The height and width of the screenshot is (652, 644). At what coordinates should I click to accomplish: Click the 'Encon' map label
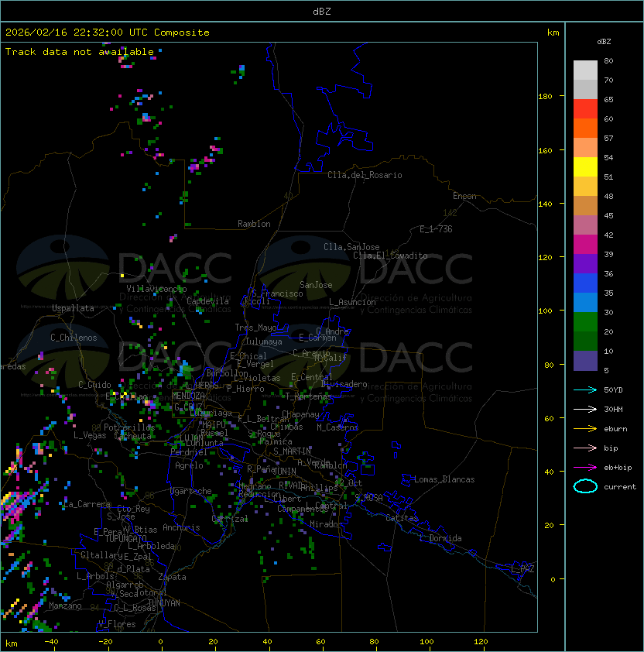pyautogui.click(x=464, y=196)
